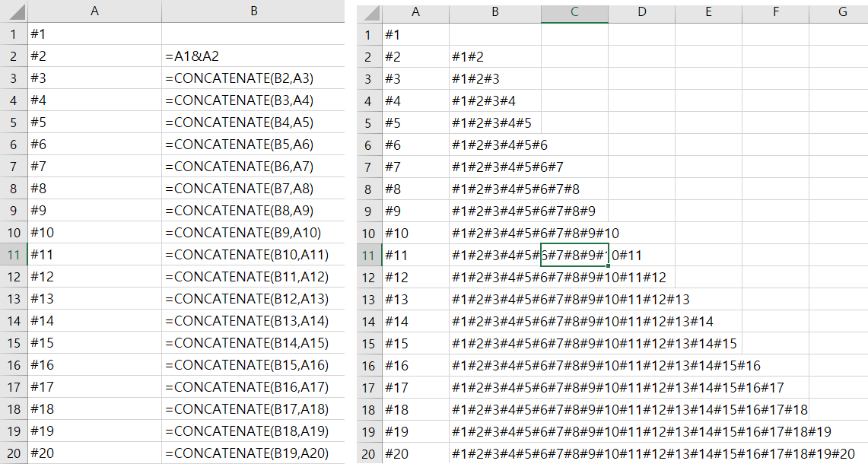
Task: Select cell A20 showing #20 in right sheet
Action: [x=416, y=453]
